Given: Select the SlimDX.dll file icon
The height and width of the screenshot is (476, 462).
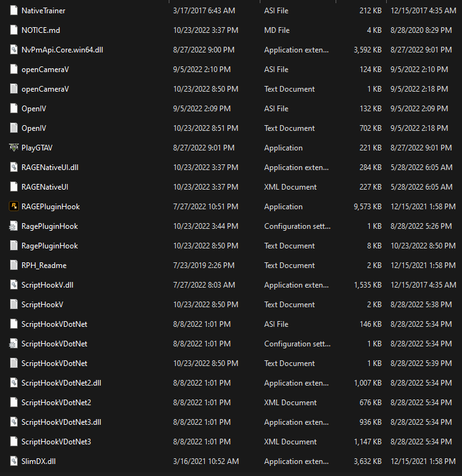Looking at the screenshot, I should coord(14,461).
